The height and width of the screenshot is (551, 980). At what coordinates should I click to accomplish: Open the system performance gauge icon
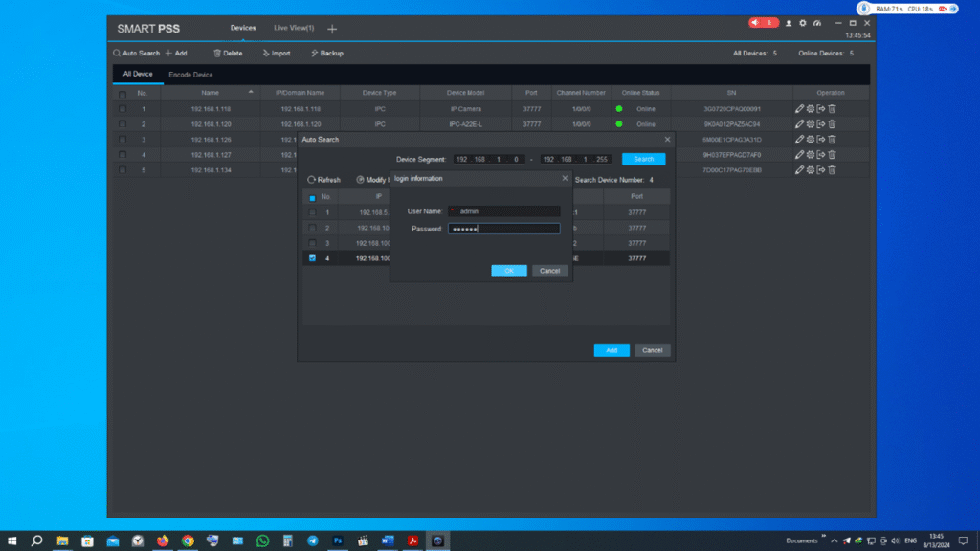[x=817, y=23]
